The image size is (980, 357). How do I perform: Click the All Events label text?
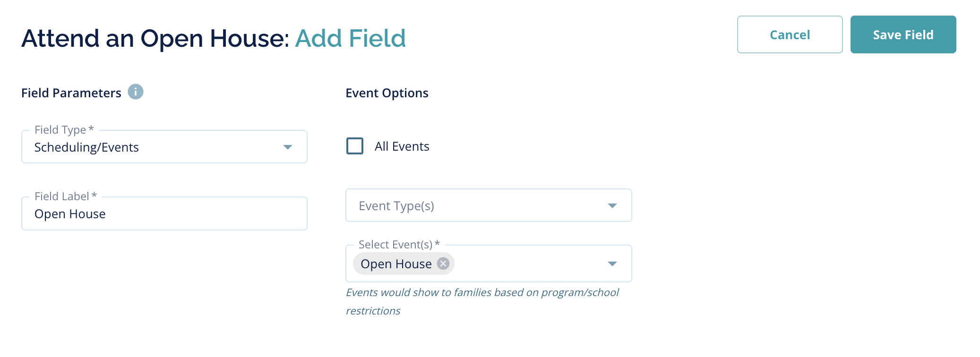[402, 146]
